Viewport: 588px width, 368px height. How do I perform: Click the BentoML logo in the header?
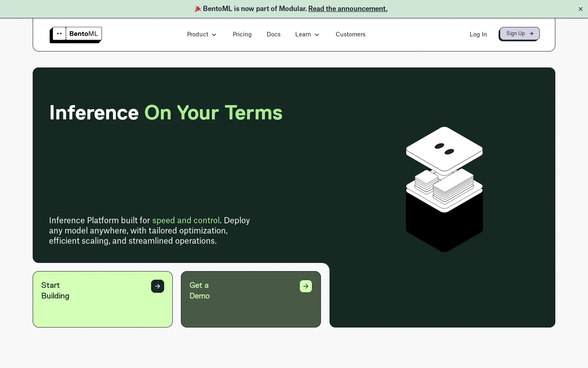tap(76, 35)
